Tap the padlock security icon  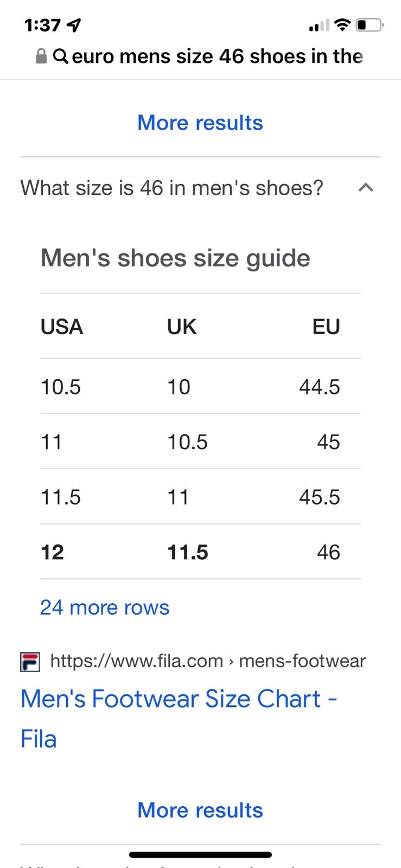[x=41, y=56]
